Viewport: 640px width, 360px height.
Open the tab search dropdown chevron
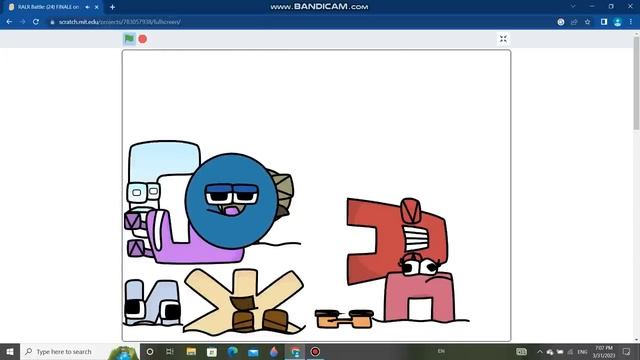click(x=573, y=7)
